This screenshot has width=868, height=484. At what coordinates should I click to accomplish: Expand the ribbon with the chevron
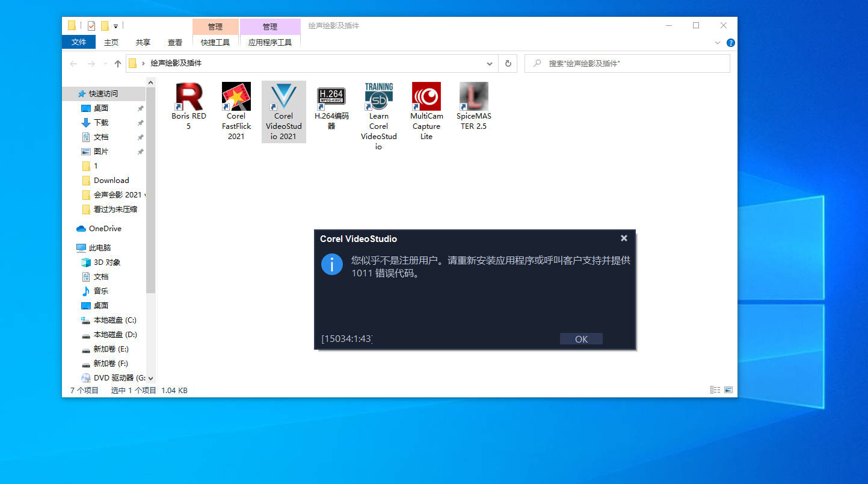point(718,43)
